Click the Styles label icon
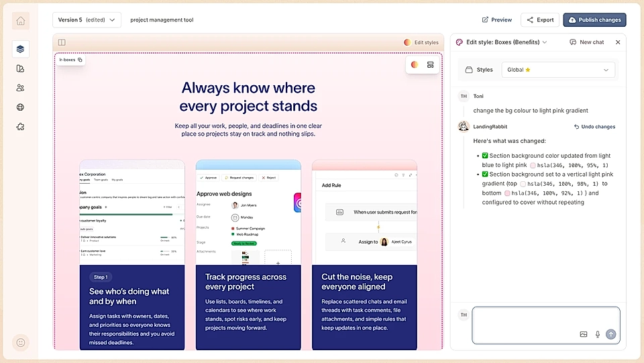Image resolution: width=644 pixels, height=363 pixels. [x=469, y=70]
